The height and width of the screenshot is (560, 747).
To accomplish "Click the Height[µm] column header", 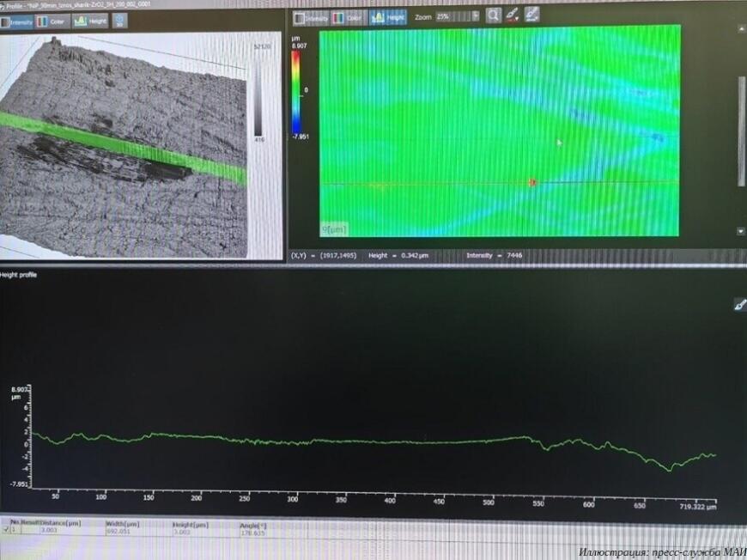I will pyautogui.click(x=191, y=525).
